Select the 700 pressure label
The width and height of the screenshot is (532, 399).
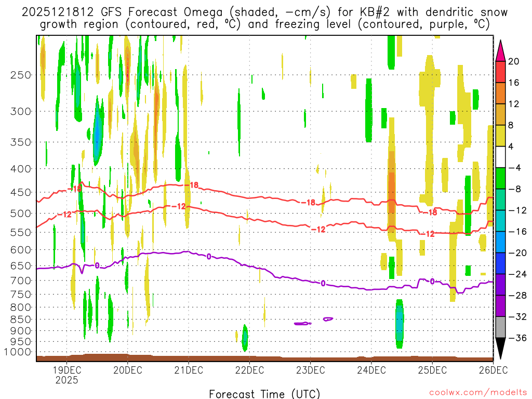(21, 281)
